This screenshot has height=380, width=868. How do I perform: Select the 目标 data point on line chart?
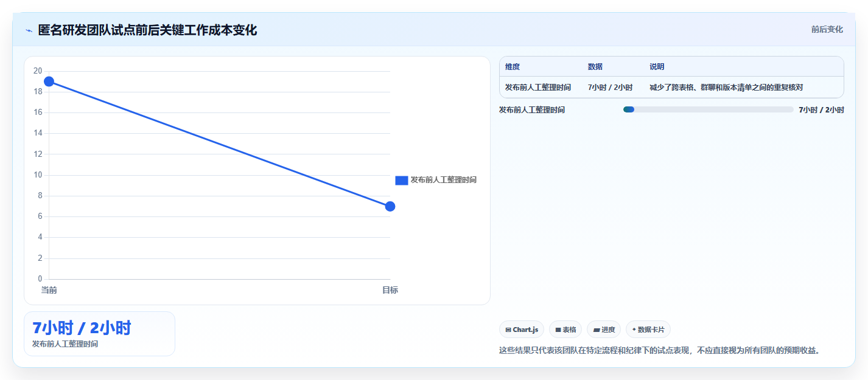[390, 206]
